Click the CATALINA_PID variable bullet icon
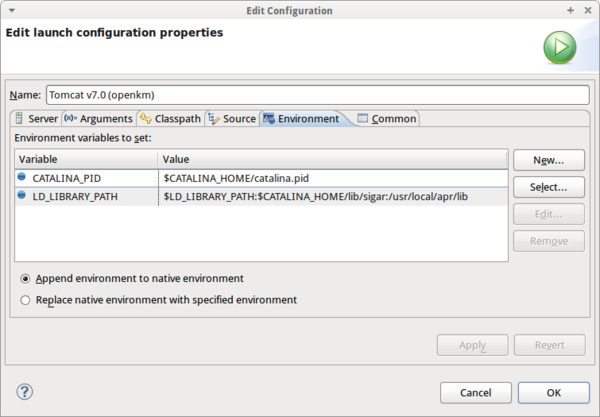This screenshot has height=417, width=600. tap(23, 177)
